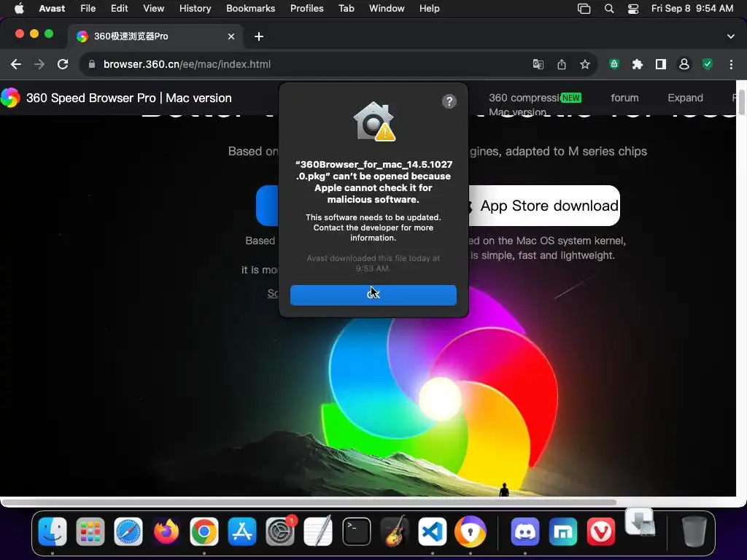
Task: Click the date and time in the menu bar
Action: point(692,9)
